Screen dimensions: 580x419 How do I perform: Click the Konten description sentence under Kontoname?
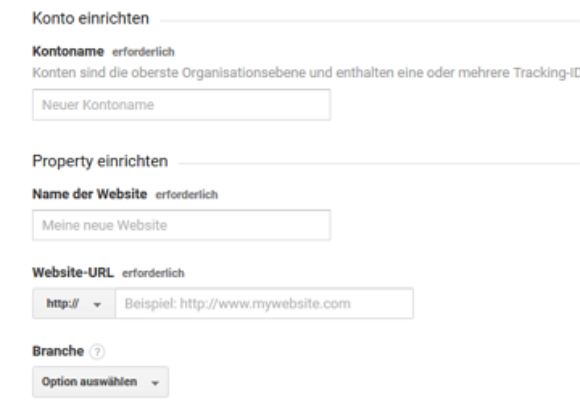tap(306, 73)
